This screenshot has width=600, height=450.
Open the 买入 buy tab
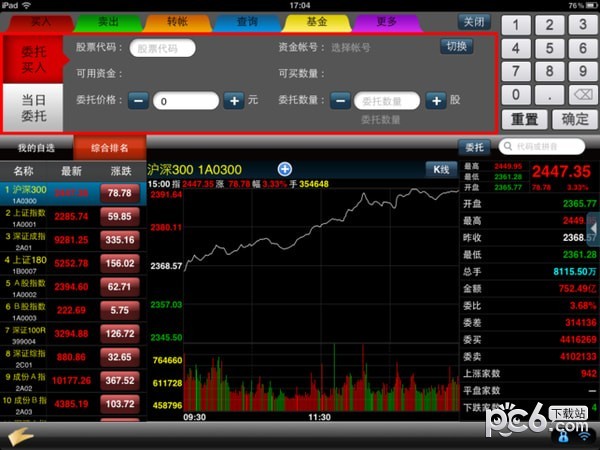point(40,22)
